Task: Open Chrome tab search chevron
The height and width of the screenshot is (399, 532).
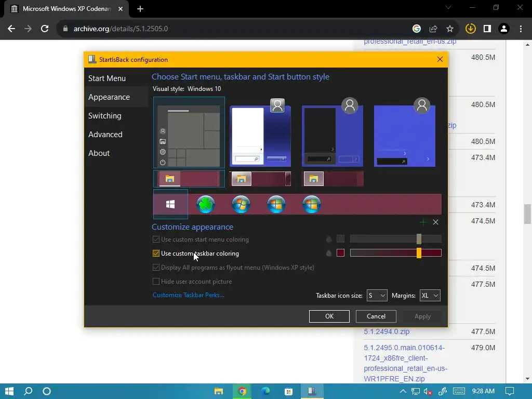Action: 448,7
